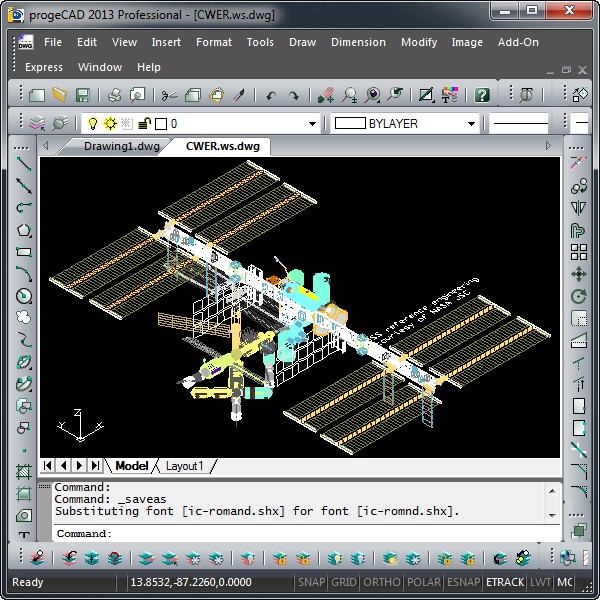Click the Undo arrow icon

[x=270, y=95]
